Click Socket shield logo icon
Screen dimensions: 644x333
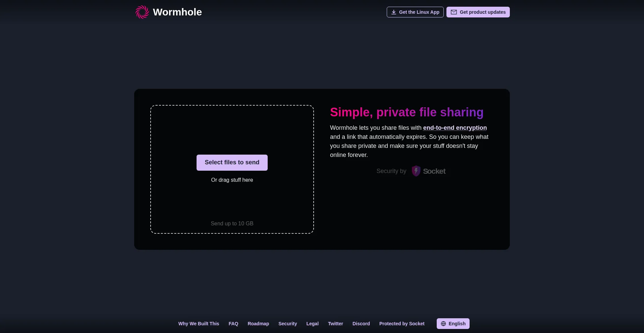[416, 171]
